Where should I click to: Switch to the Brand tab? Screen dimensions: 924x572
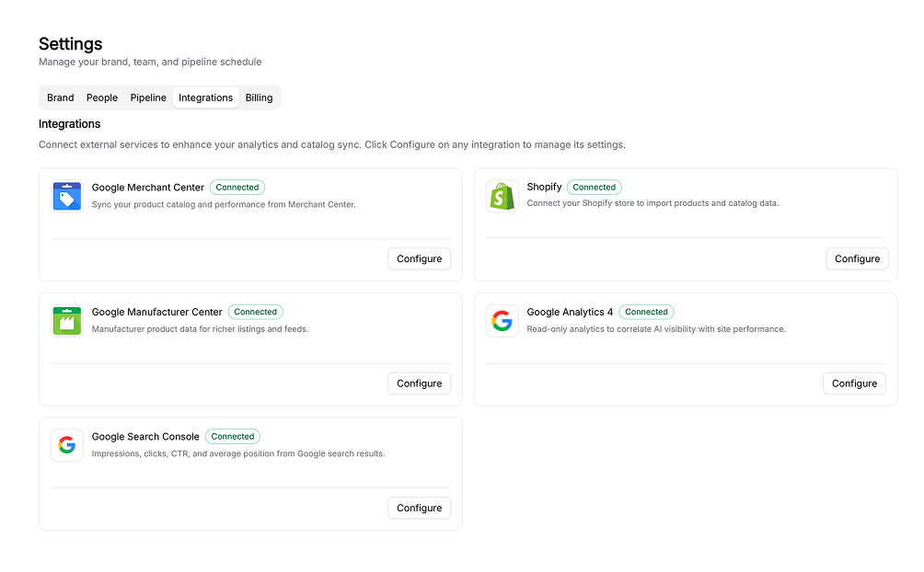click(61, 97)
